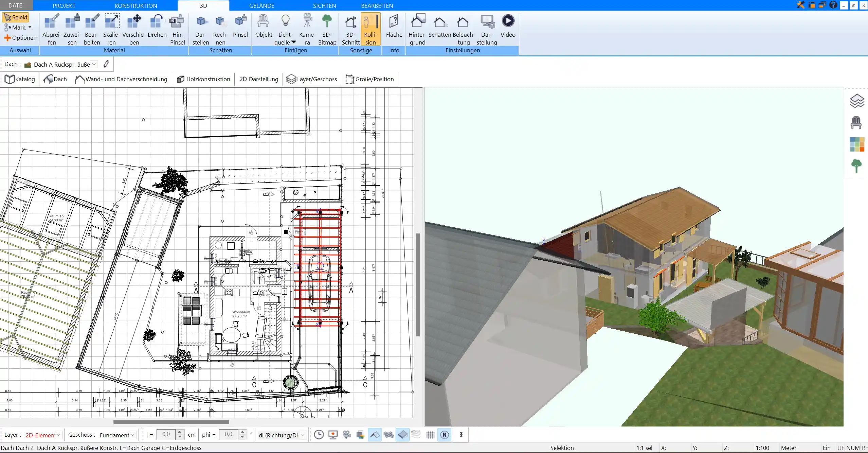Open the furniture catalog in right sidebar
This screenshot has height=453, width=868.
click(856, 123)
